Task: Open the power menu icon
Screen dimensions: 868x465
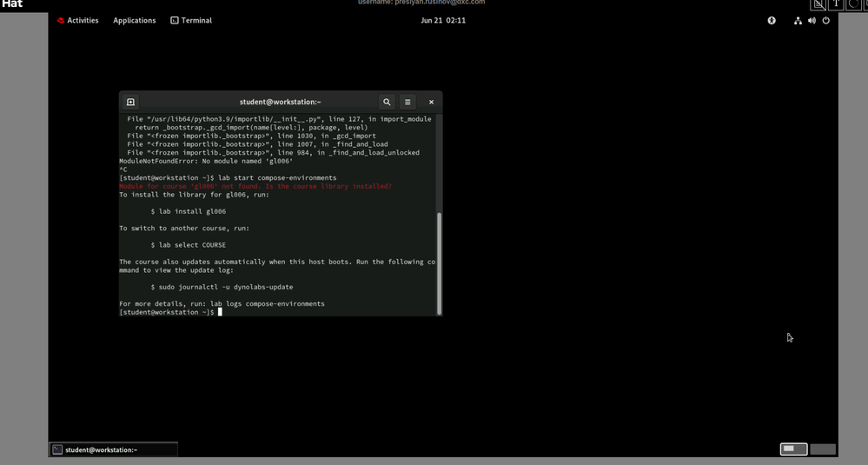Action: click(x=825, y=20)
